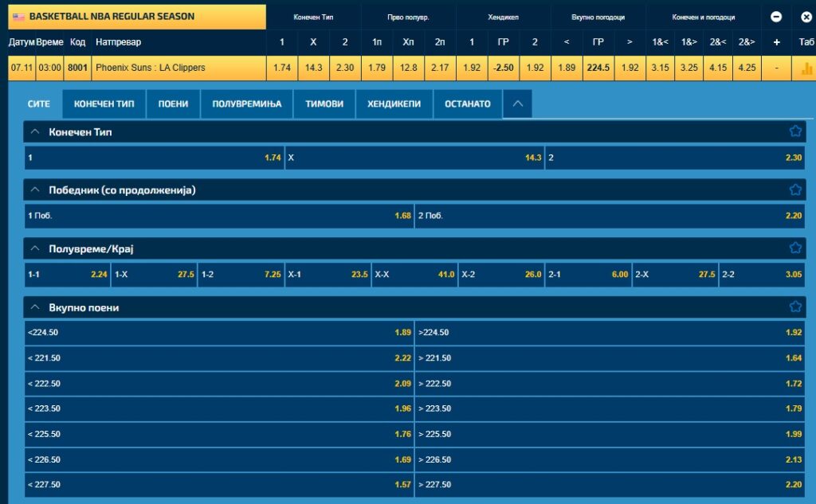Favorite the Конечен Тип market star
This screenshot has height=504, width=816.
point(794,131)
